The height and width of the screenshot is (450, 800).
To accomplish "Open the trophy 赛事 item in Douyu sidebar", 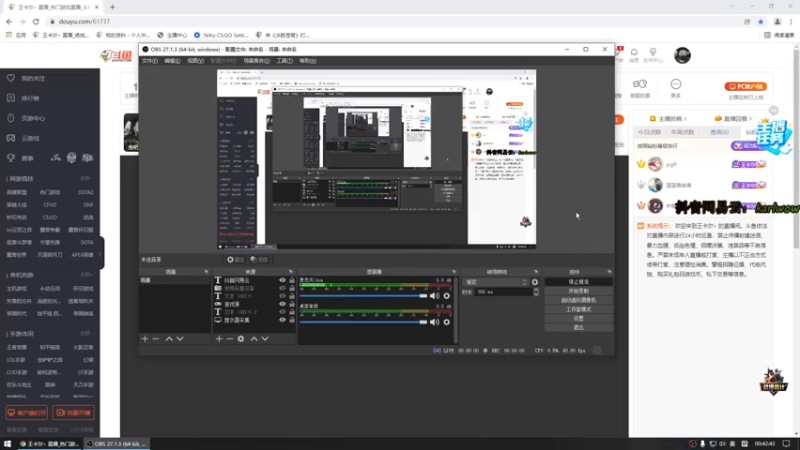I will 20,158.
